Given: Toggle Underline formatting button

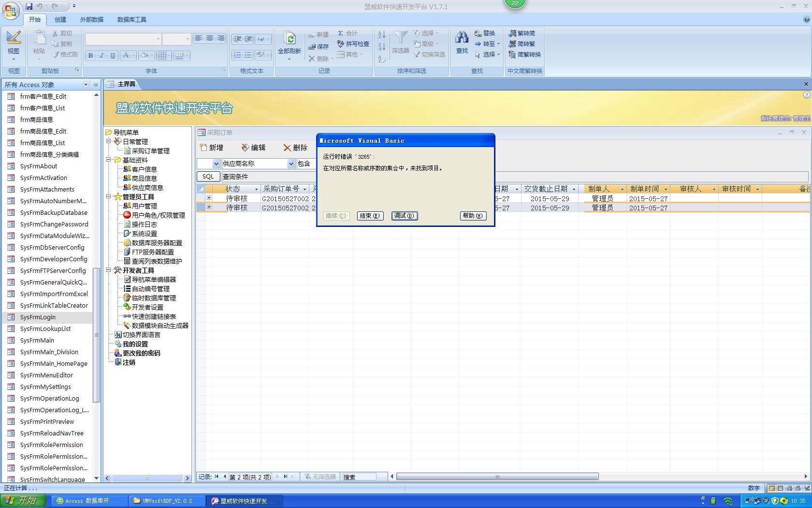Looking at the screenshot, I should pos(113,56).
